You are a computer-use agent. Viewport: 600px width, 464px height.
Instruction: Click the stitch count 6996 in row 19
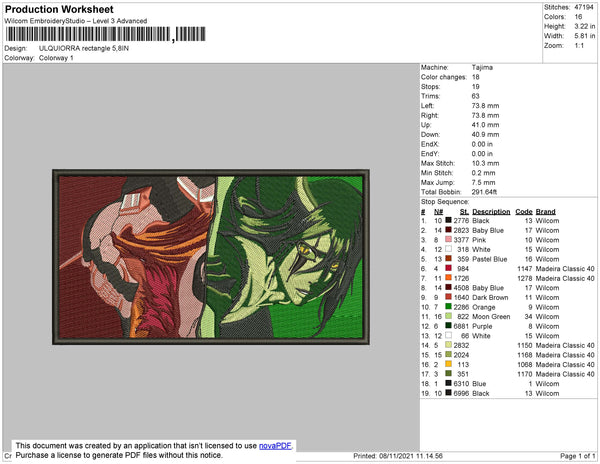tap(461, 393)
